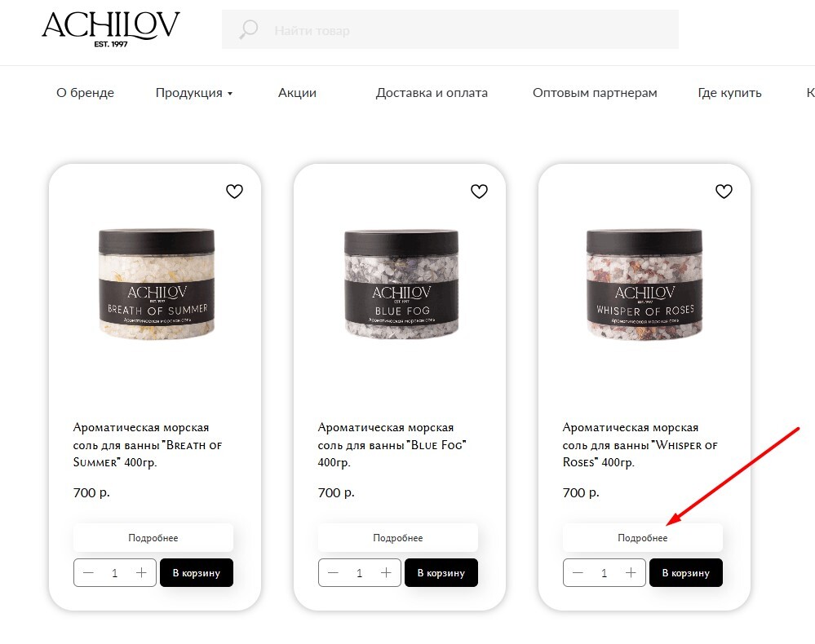The height and width of the screenshot is (644, 815).
Task: Decrease quantity for Blue Fog
Action: pyautogui.click(x=333, y=573)
